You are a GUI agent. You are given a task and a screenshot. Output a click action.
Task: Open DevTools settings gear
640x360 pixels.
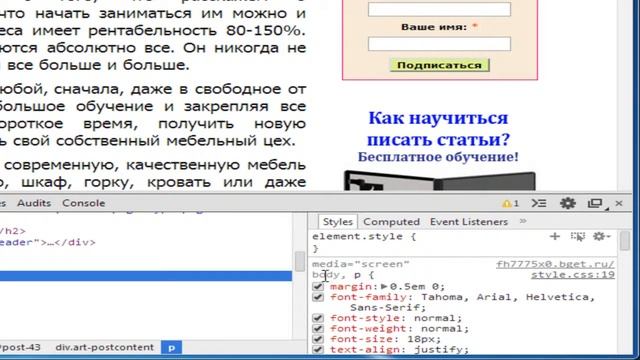tap(567, 203)
